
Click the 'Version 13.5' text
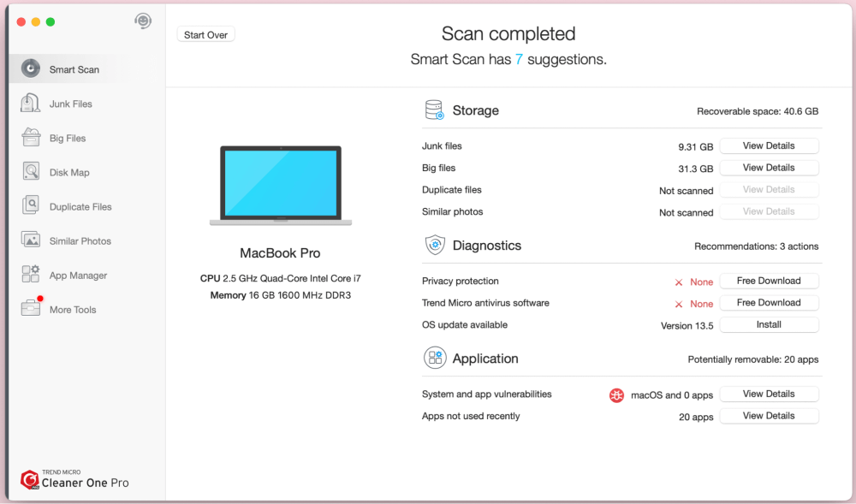pyautogui.click(x=687, y=326)
